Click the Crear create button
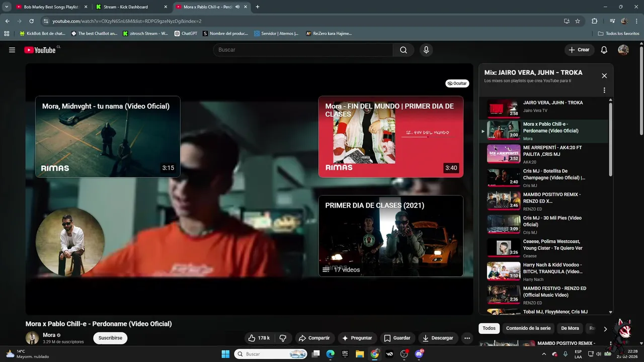Viewport: 644px width, 362px height. tap(579, 50)
